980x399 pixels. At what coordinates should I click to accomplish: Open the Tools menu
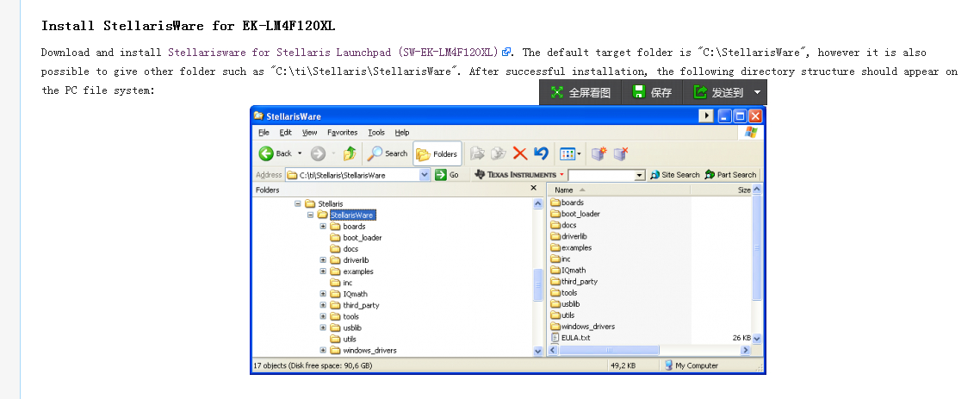(376, 133)
